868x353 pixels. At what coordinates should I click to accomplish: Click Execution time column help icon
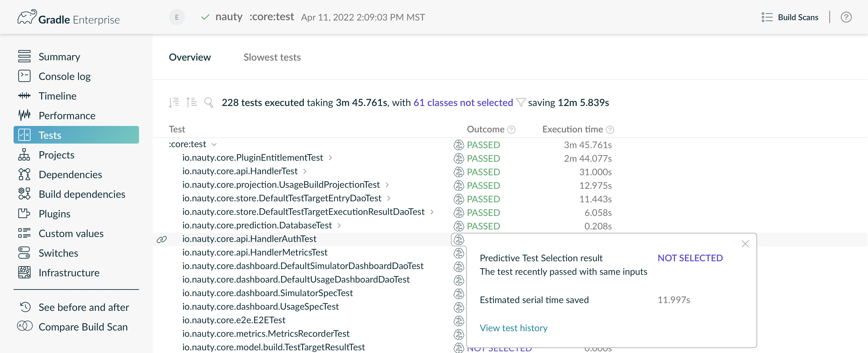(x=610, y=130)
